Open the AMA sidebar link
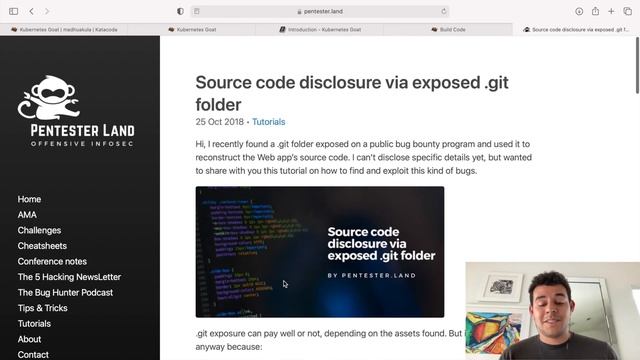The image size is (640, 360). [27, 215]
